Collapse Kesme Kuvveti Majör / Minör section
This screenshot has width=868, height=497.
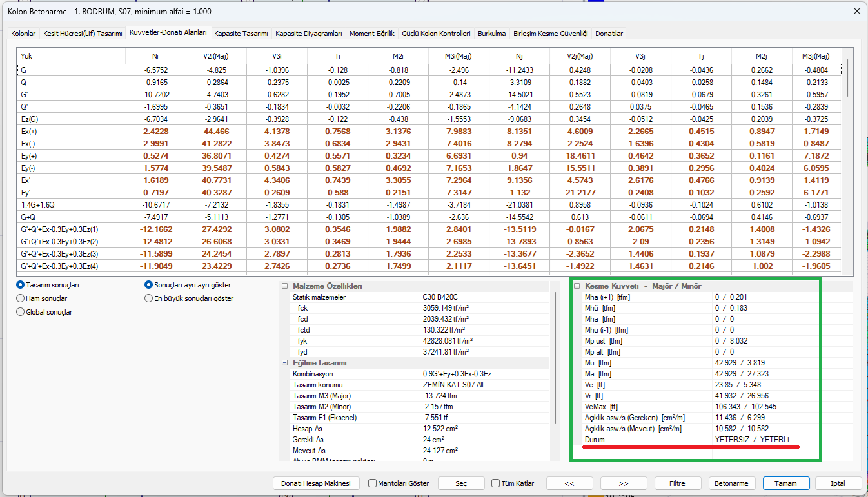pyautogui.click(x=577, y=286)
